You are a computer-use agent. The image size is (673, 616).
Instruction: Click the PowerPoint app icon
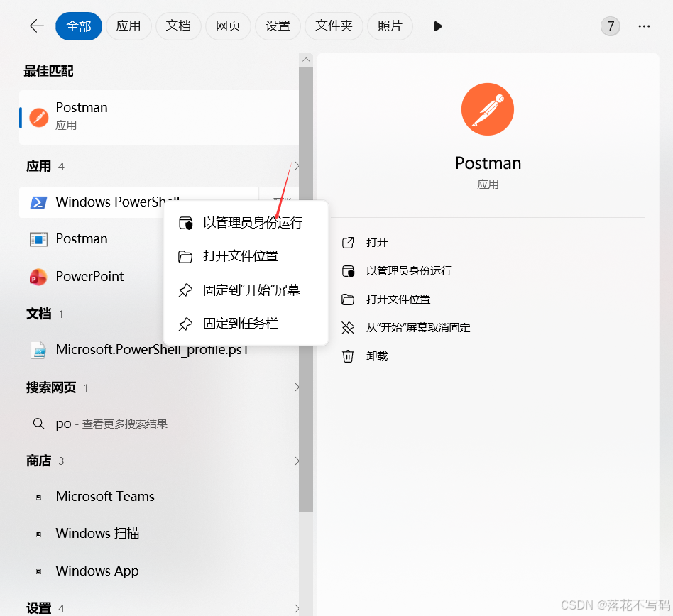38,277
